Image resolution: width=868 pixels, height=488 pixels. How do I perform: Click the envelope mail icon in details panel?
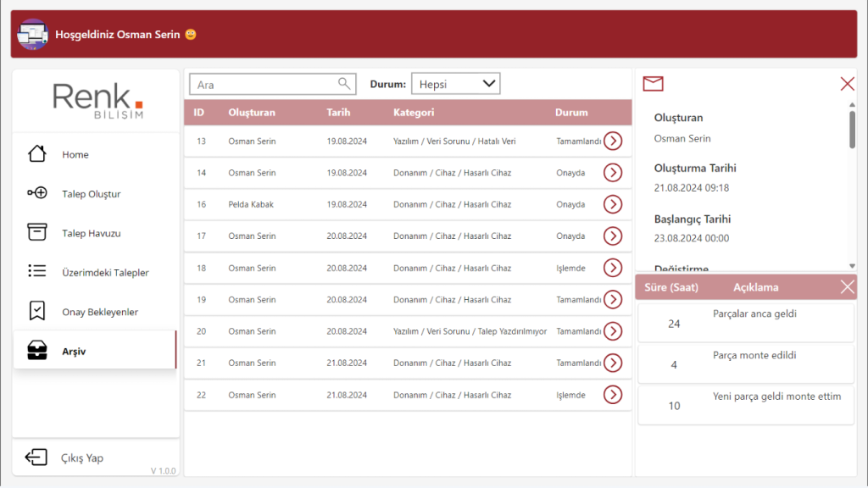click(x=654, y=84)
